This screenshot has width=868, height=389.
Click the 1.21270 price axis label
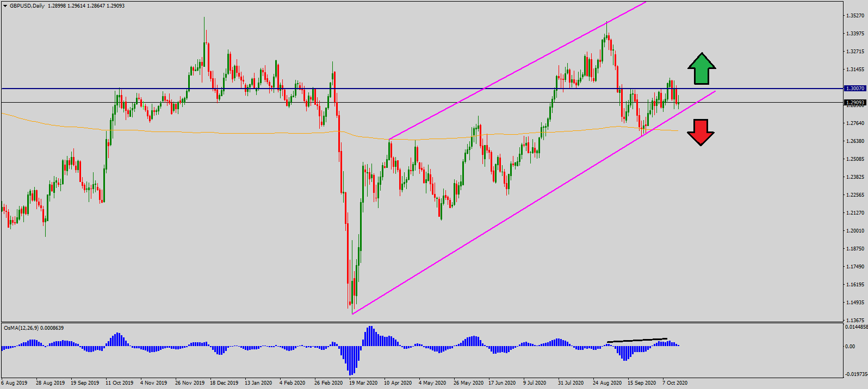855,213
